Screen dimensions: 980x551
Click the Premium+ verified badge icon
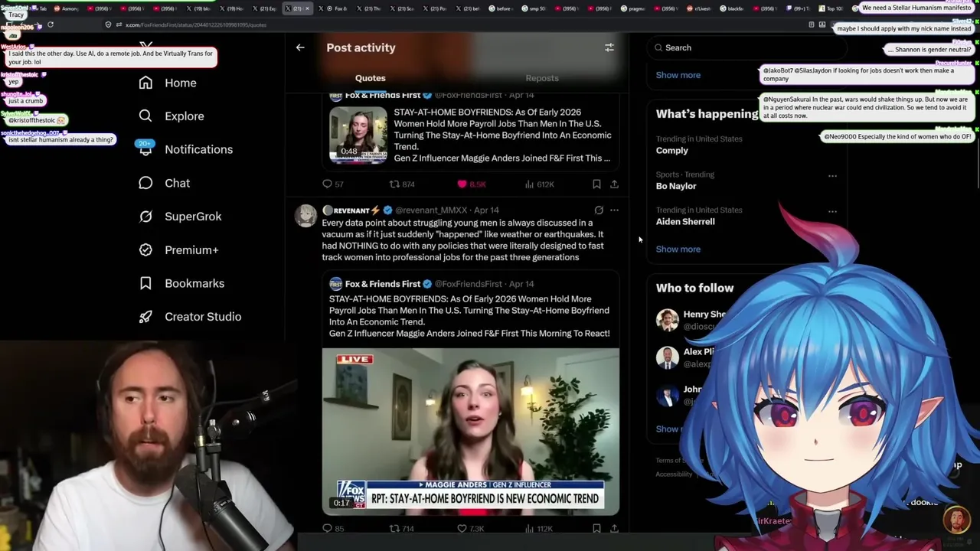[x=145, y=249]
